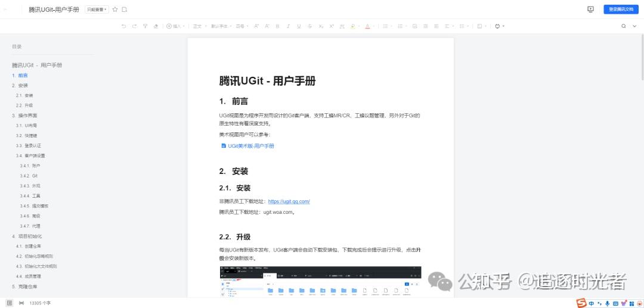Image resolution: width=644 pixels, height=308 pixels.
Task: Click the numbered list icon
Action: [x=400, y=26]
